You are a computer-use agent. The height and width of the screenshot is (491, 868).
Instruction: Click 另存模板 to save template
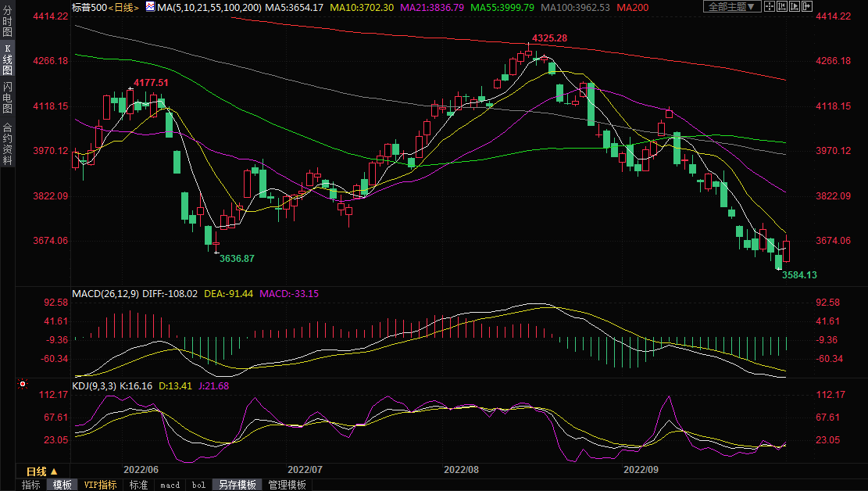tap(237, 485)
